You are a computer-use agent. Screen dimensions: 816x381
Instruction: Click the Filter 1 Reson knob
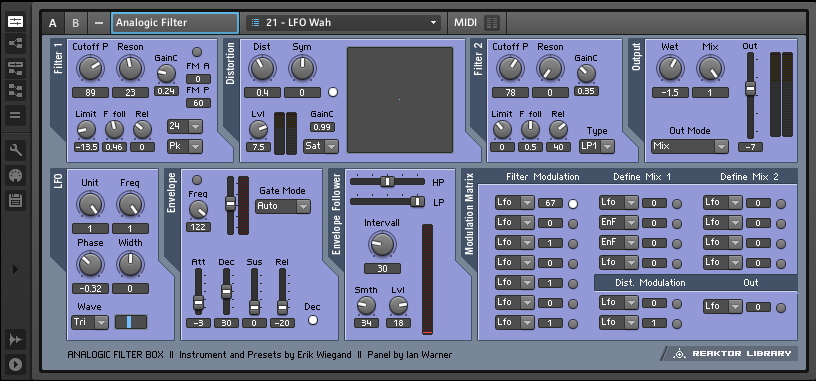(x=130, y=68)
